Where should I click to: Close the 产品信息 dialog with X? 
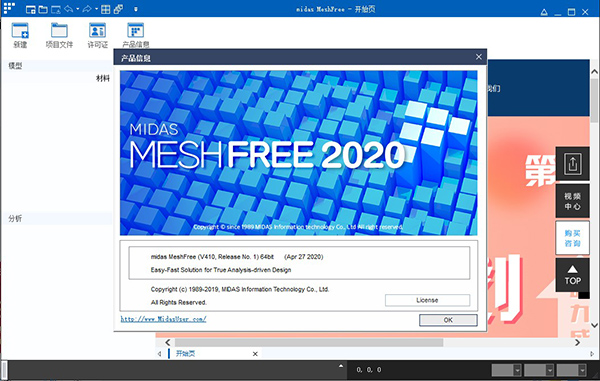tap(479, 57)
